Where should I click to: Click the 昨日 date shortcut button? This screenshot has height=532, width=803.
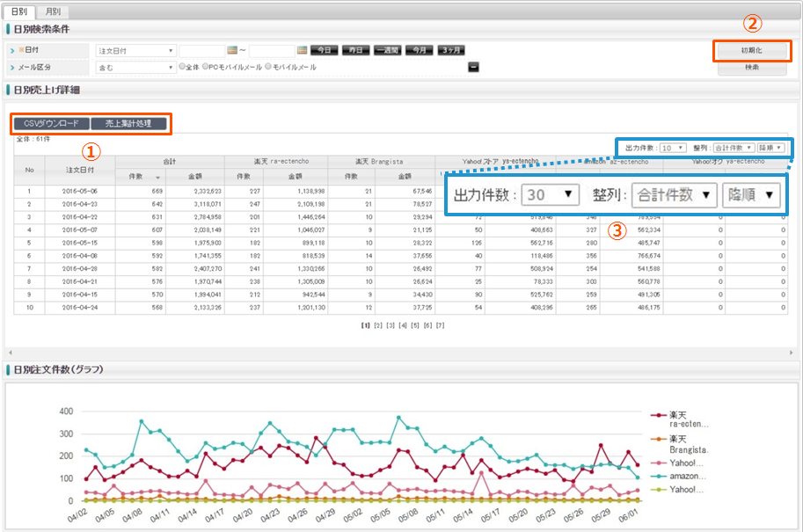pos(356,50)
